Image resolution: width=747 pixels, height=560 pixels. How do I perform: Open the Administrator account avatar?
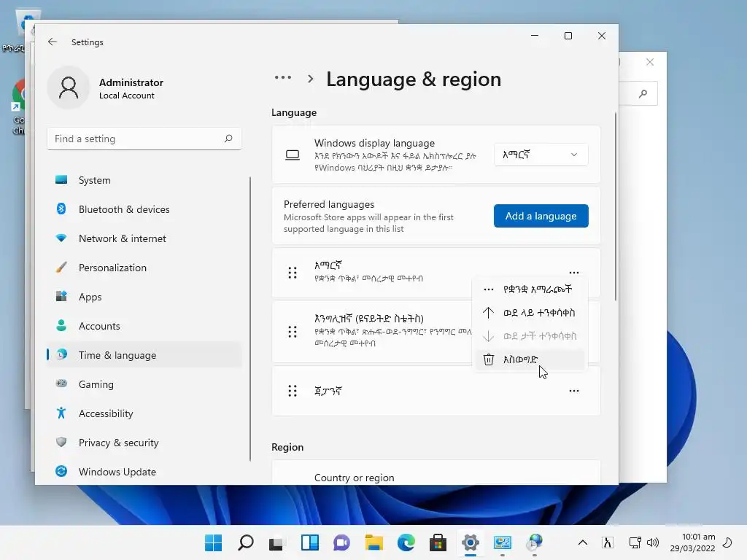(69, 88)
